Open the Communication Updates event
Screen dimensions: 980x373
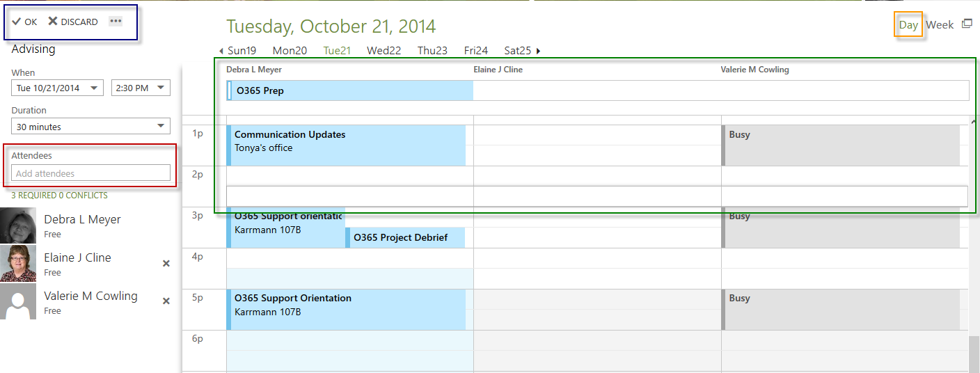[346, 145]
